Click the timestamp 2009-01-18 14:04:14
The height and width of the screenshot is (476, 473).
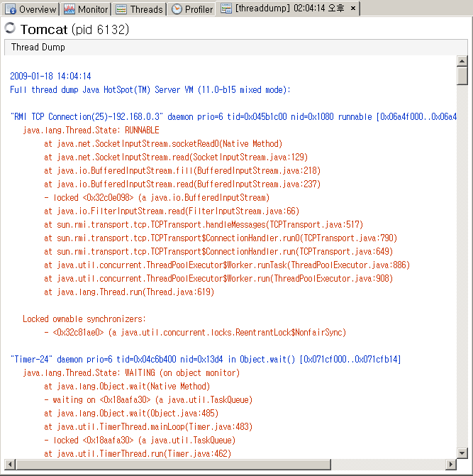pyautogui.click(x=50, y=76)
